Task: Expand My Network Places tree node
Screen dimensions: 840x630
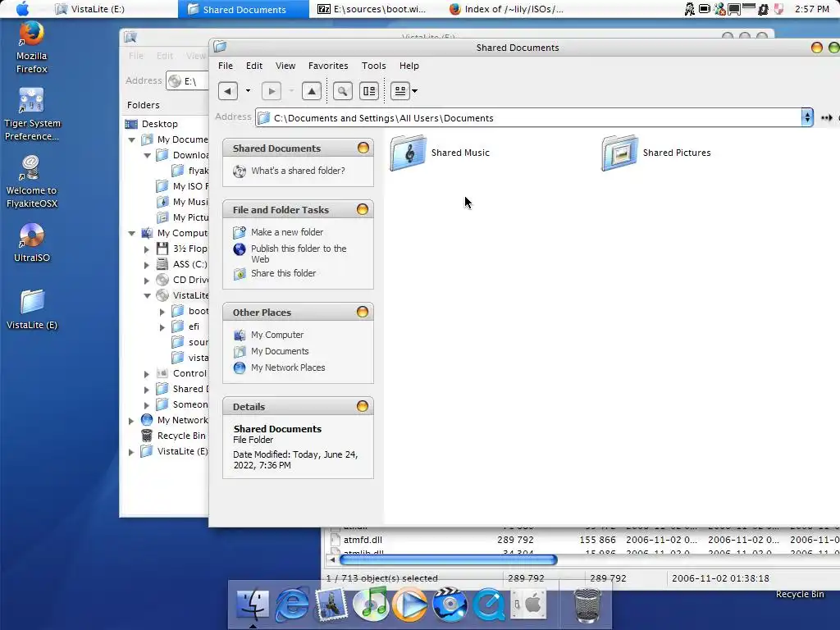Action: [x=131, y=421]
